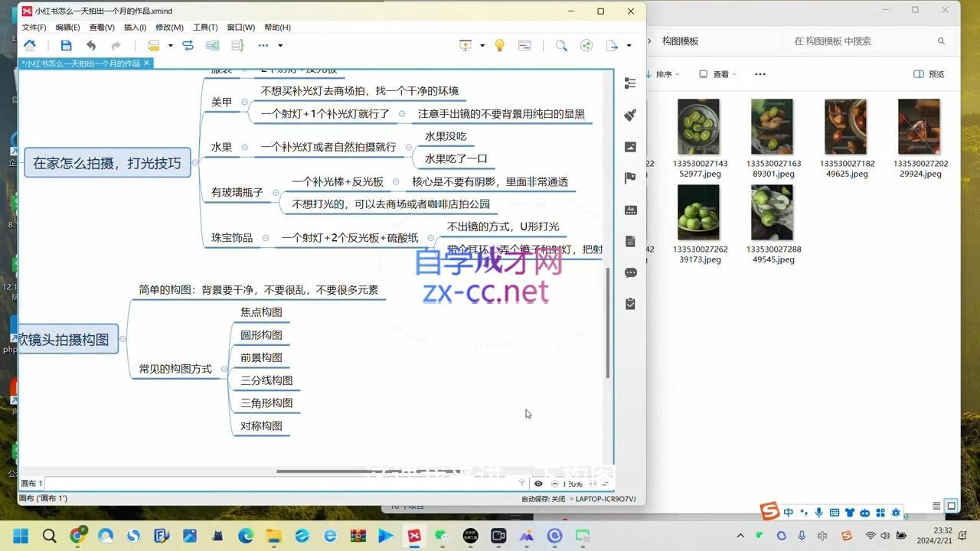
Task: Expand the dropdown next to the presentation icon
Action: 482,45
